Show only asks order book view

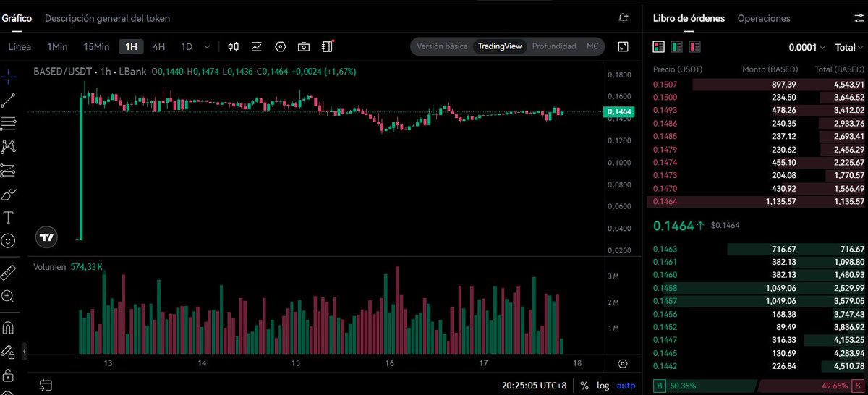(x=694, y=47)
